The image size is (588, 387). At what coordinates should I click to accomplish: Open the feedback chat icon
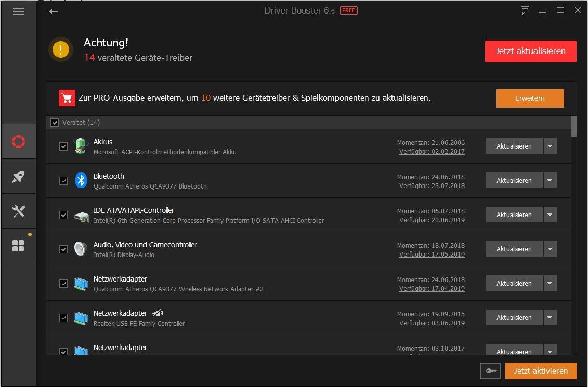525,10
